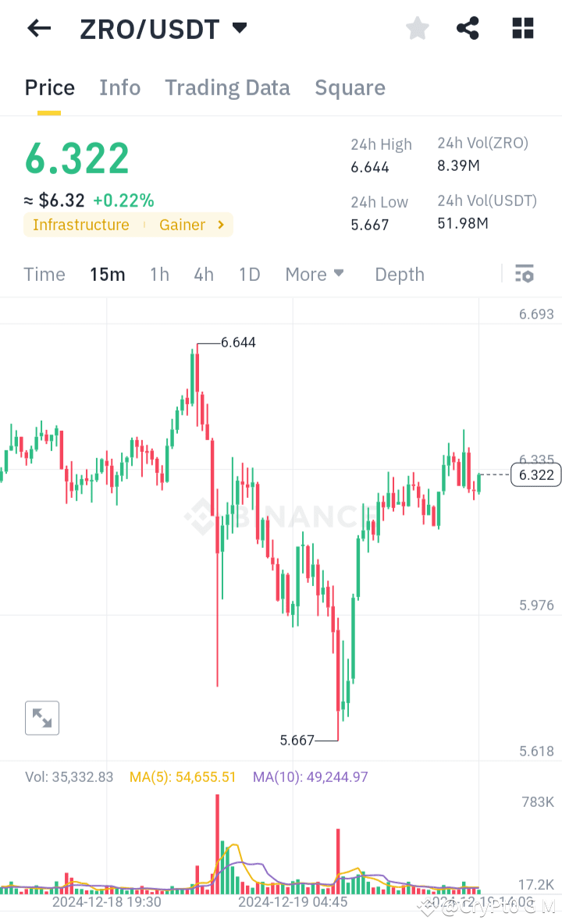Switch to the 1h chart interval

pos(159,274)
